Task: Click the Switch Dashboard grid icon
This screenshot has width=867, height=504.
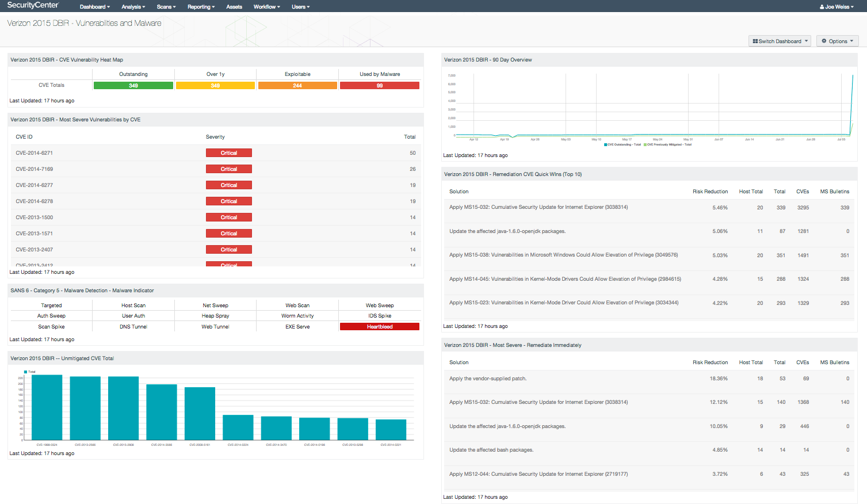Action: coord(757,41)
